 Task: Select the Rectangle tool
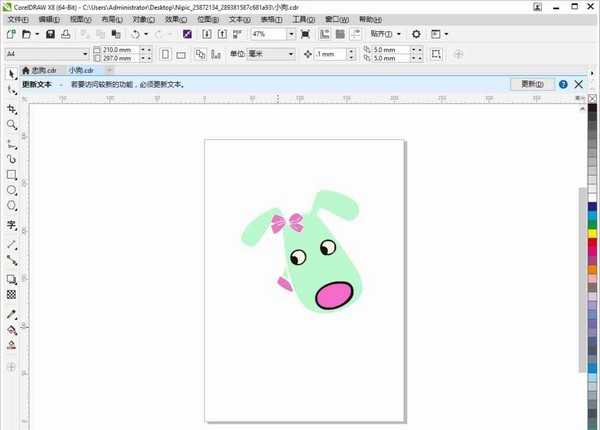11,174
